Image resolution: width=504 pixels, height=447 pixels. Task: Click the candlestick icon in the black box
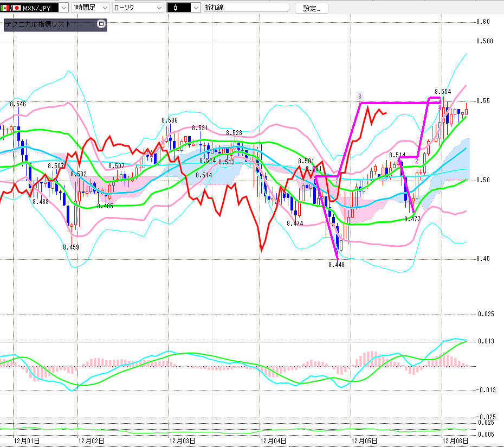[177, 8]
